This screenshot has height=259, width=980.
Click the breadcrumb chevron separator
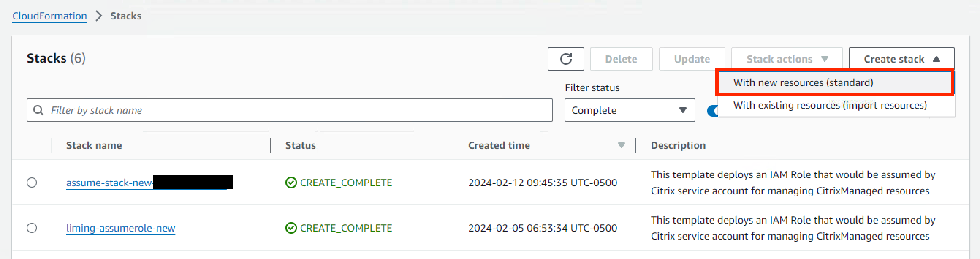(99, 16)
